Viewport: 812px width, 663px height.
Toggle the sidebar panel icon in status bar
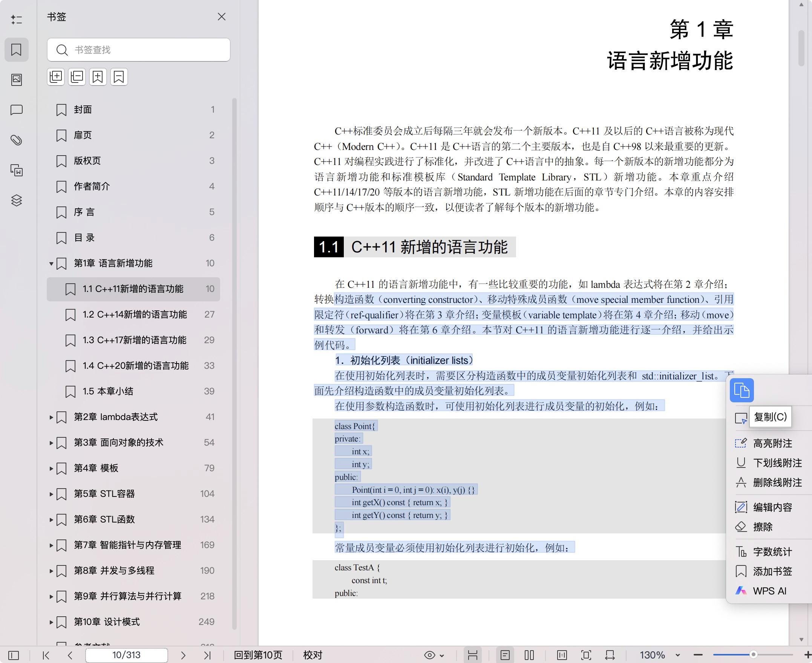coord(13,655)
